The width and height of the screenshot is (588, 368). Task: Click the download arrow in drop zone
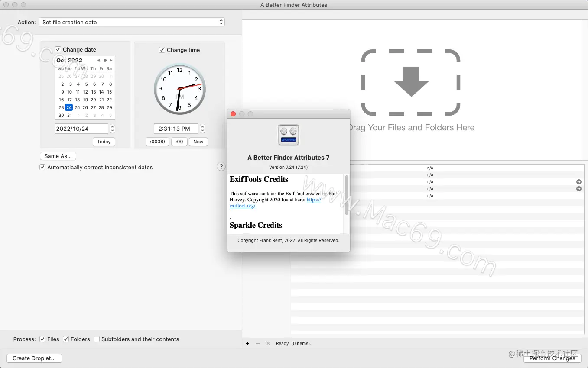coord(411,82)
